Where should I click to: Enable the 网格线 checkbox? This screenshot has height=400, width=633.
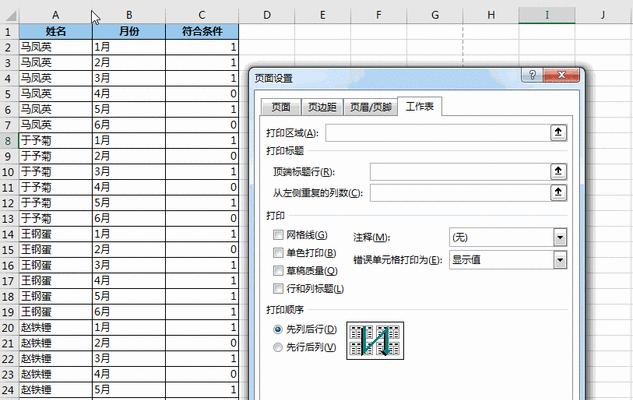click(x=278, y=234)
